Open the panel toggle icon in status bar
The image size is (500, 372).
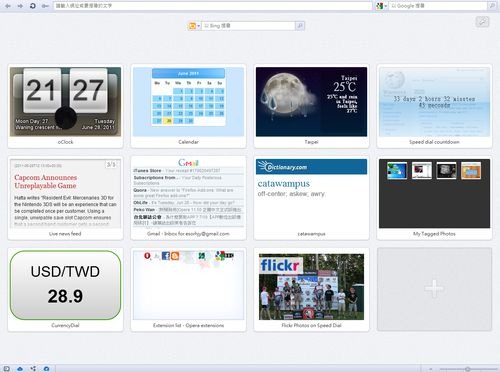pos(7,368)
